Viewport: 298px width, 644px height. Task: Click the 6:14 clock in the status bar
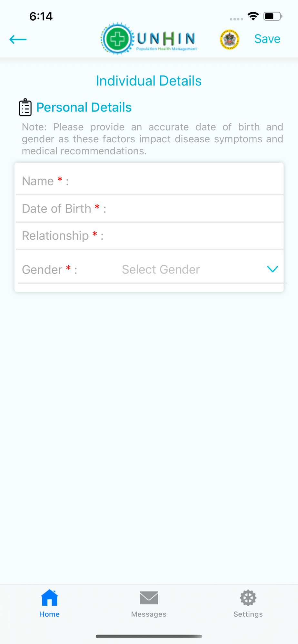point(41,16)
